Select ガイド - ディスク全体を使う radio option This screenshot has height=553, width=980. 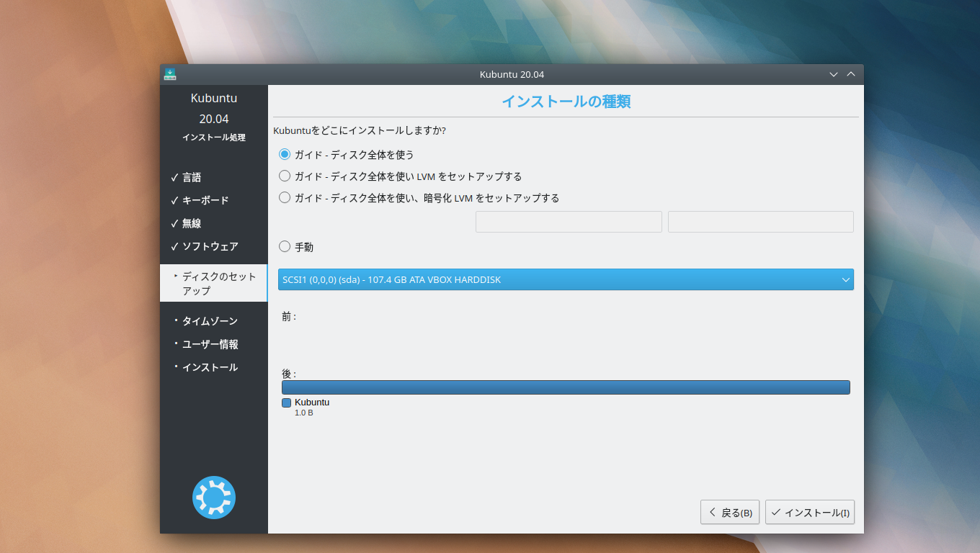pos(285,154)
